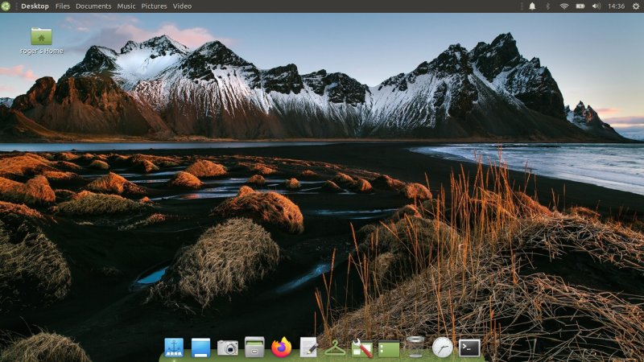
Task: Launch the Terminal from the dock
Action: 469,348
